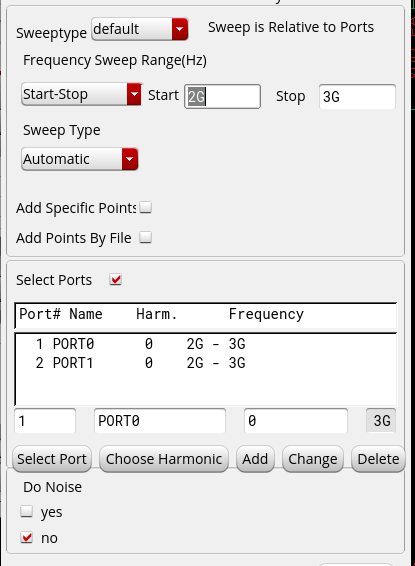The width and height of the screenshot is (415, 566).
Task: Check the Do Noise yes option
Action: tap(27, 511)
